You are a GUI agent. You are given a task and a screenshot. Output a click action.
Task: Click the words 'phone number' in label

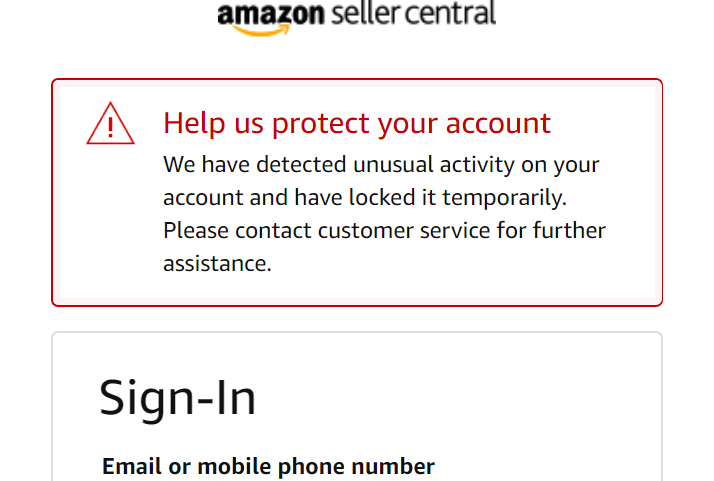(356, 467)
